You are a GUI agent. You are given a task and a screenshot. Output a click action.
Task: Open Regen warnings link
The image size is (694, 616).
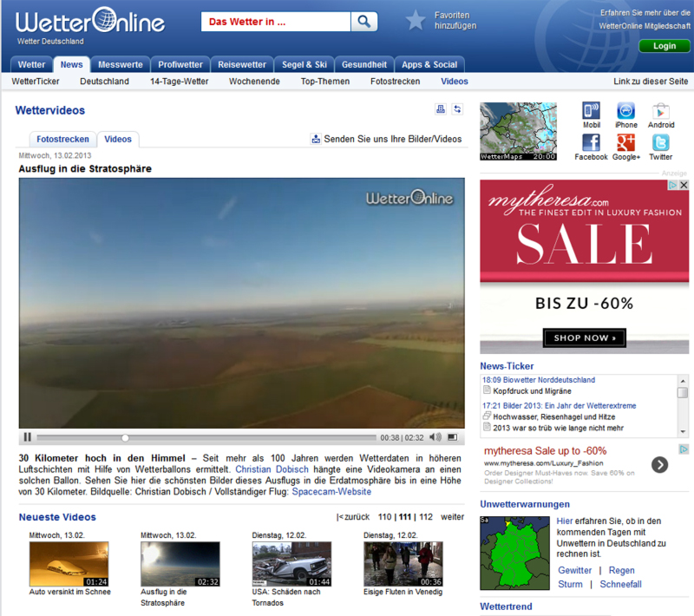[621, 570]
